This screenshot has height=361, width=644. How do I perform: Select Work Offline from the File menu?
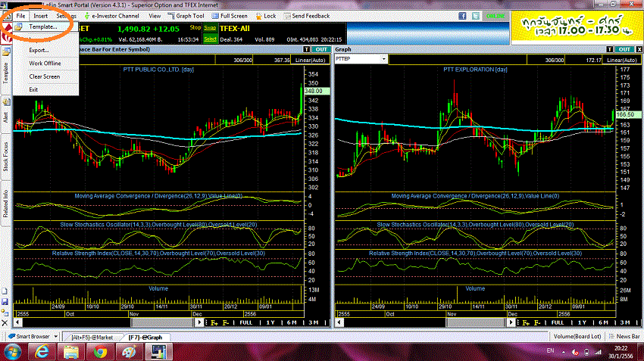pos(45,63)
